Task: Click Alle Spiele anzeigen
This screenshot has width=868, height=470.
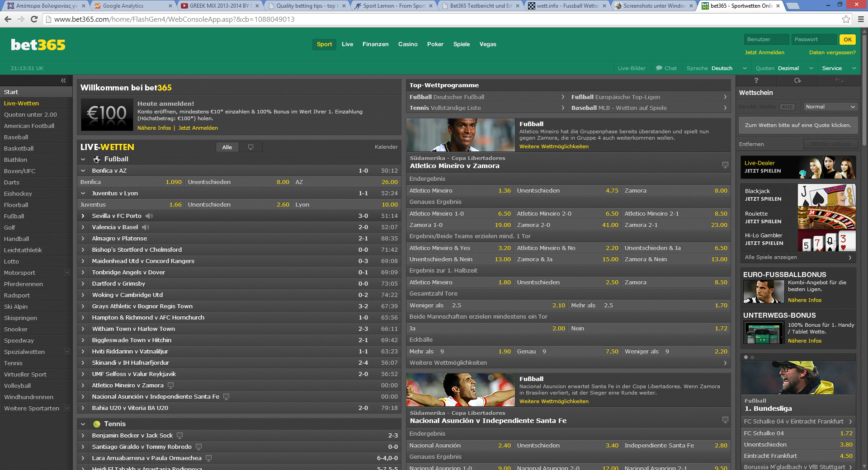Action: click(x=798, y=257)
